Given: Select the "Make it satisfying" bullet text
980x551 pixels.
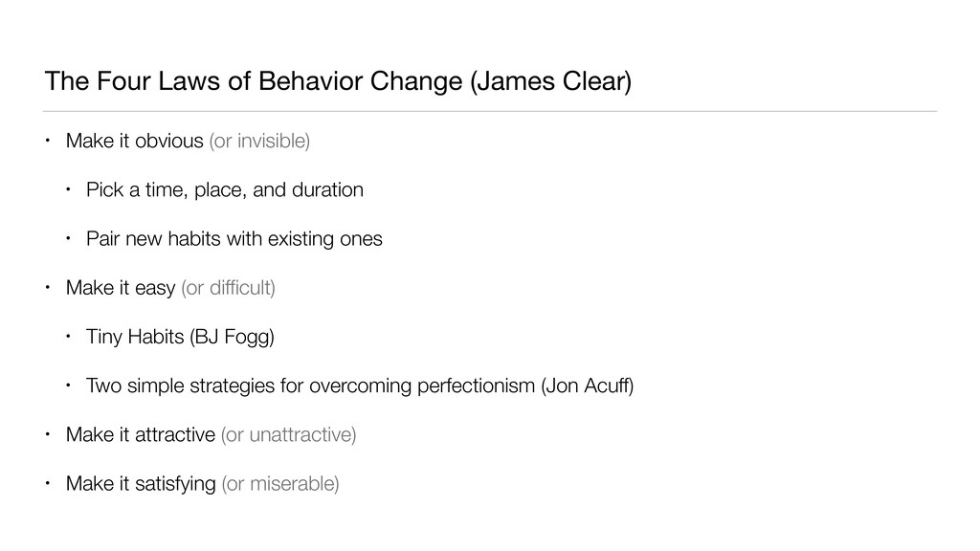Looking at the screenshot, I should coord(141,484).
